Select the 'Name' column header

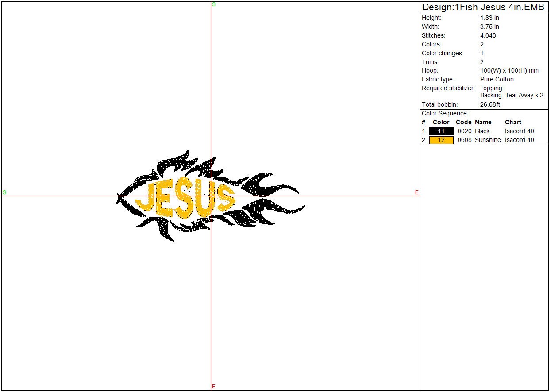tap(483, 123)
